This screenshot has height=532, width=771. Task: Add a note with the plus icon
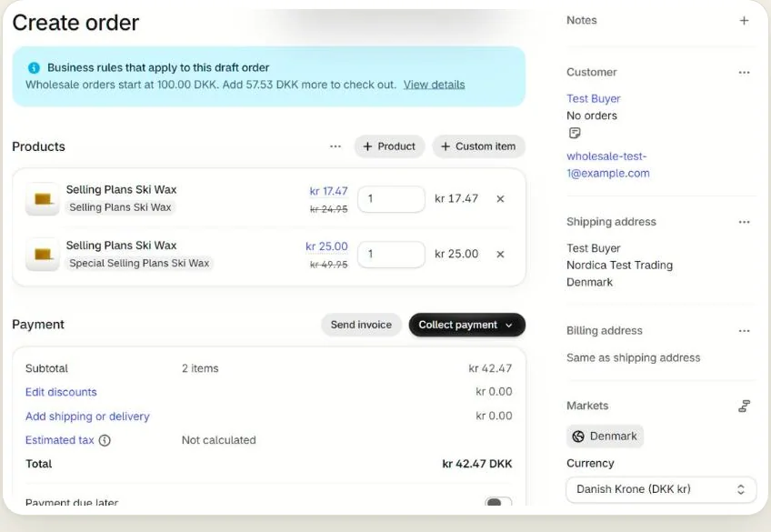pos(744,21)
